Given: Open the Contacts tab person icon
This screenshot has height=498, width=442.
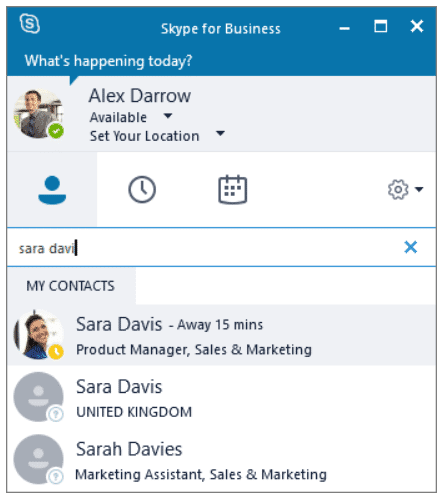Looking at the screenshot, I should [x=52, y=190].
